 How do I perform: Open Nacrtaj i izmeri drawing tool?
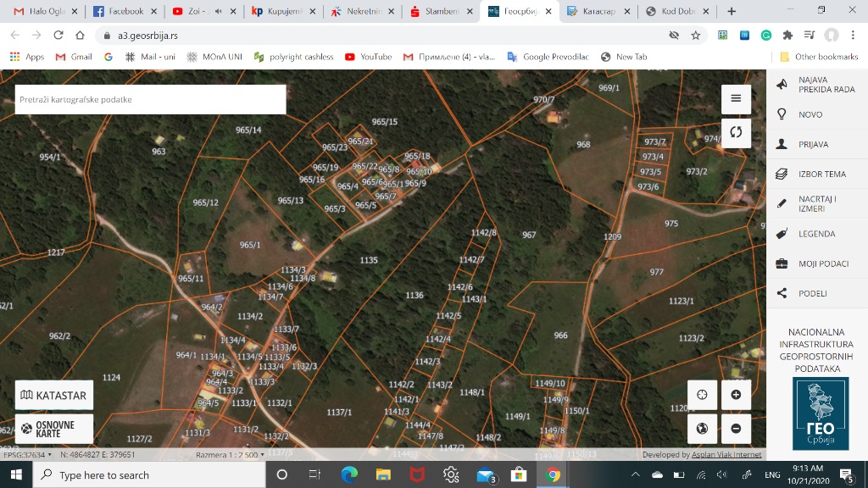pos(815,204)
